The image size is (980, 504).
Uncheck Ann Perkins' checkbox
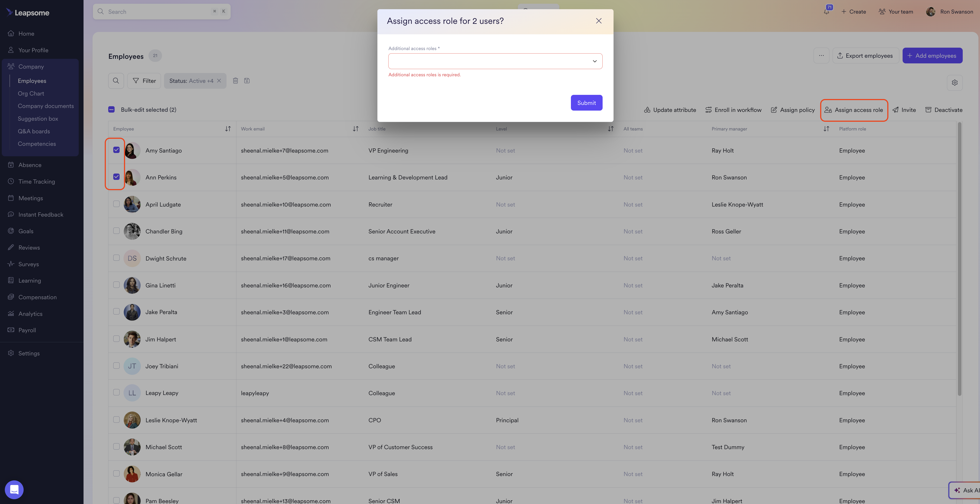click(116, 177)
